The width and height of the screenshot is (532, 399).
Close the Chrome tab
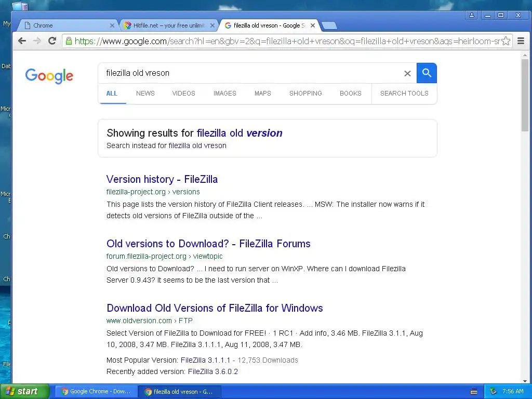pos(112,25)
